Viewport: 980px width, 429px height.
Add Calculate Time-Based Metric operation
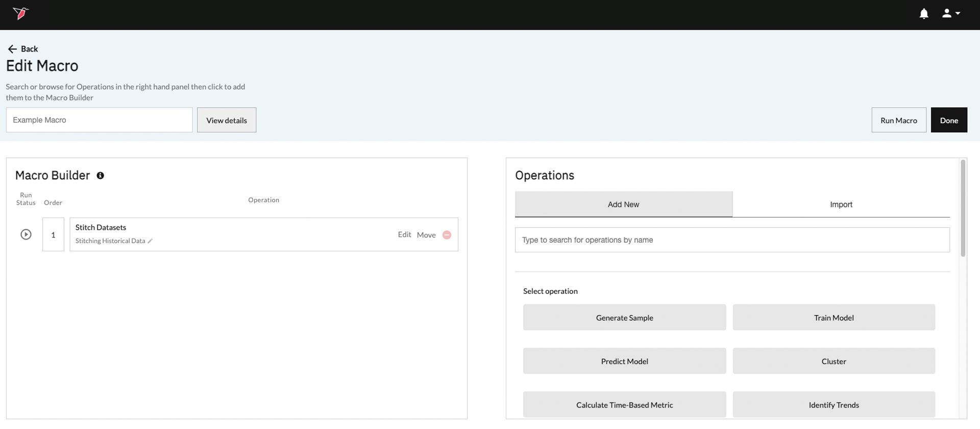pos(624,405)
